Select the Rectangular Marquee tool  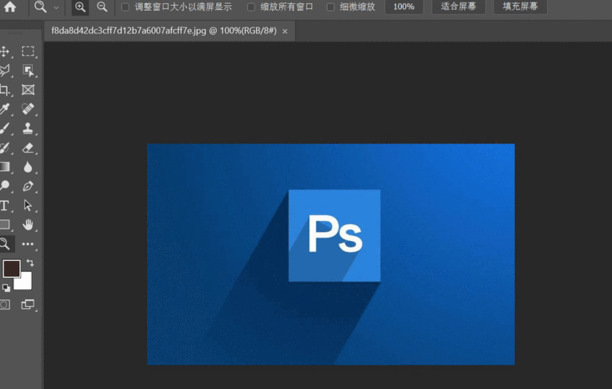point(28,51)
